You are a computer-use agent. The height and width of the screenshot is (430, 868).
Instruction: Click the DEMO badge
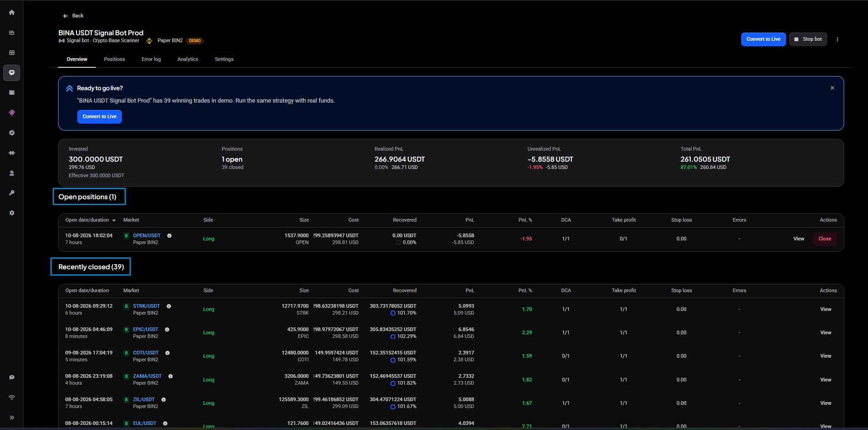coord(195,41)
